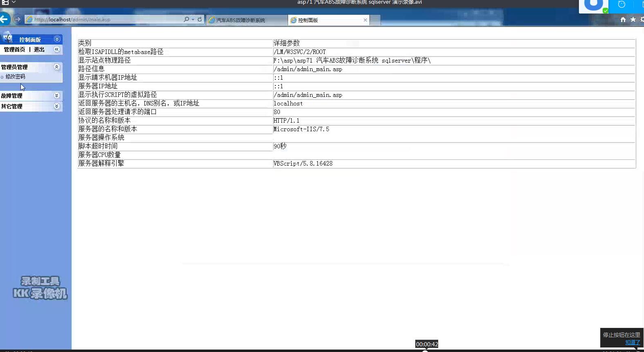Click the video progress marker at 00:00:42
This screenshot has width=644, height=352.
(425, 351)
